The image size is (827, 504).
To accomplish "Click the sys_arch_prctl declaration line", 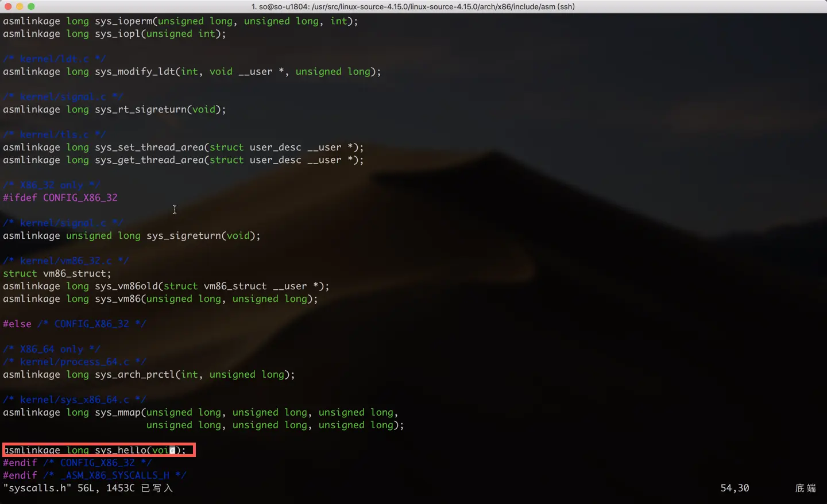I will (x=149, y=375).
